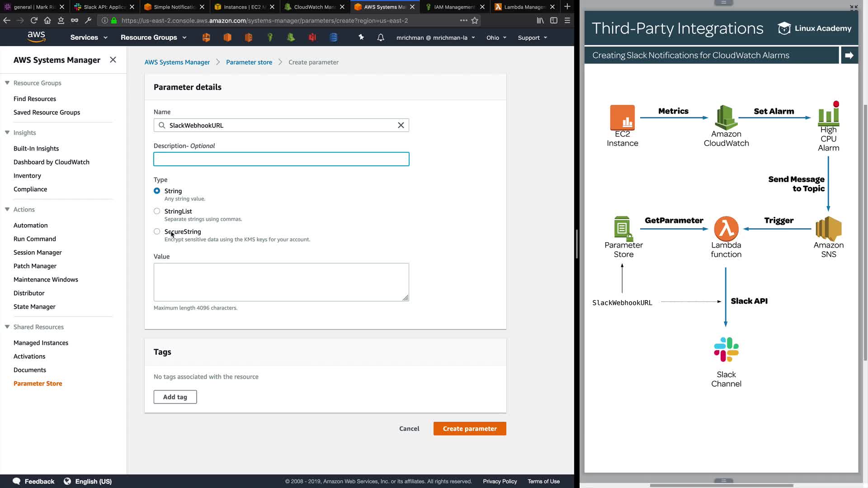Click next slide arrow icon
The height and width of the screenshot is (488, 868).
point(849,55)
